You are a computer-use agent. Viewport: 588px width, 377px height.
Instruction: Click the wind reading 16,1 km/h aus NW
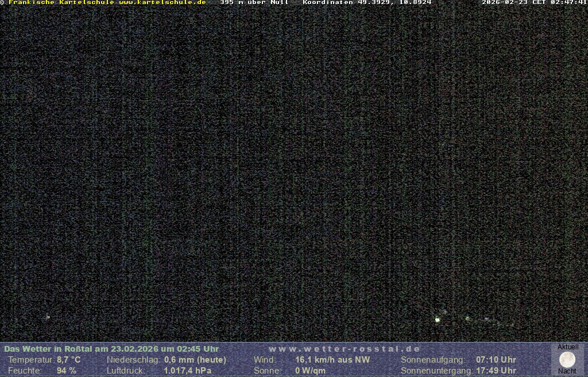332,360
